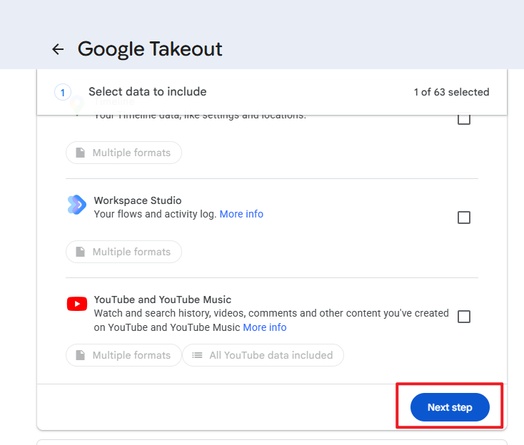Click the 1 of 63 selected text
Viewport: 524px width, 445px height.
pos(451,92)
